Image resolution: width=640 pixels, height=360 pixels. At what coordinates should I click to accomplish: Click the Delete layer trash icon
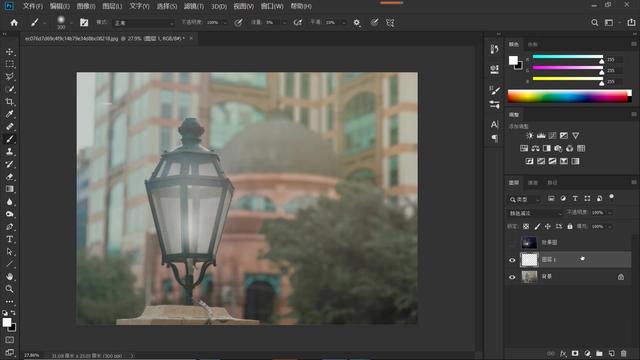pos(623,353)
